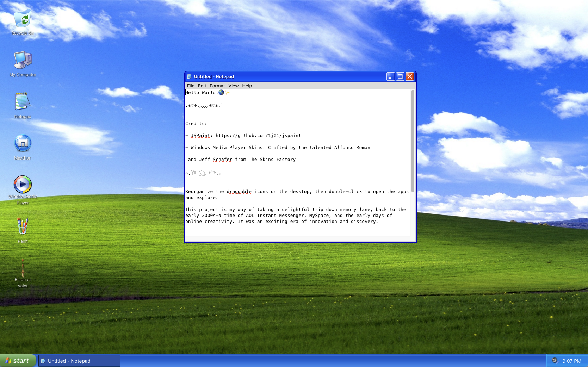Open the View menu in Notepad
This screenshot has height=367, width=588.
233,86
